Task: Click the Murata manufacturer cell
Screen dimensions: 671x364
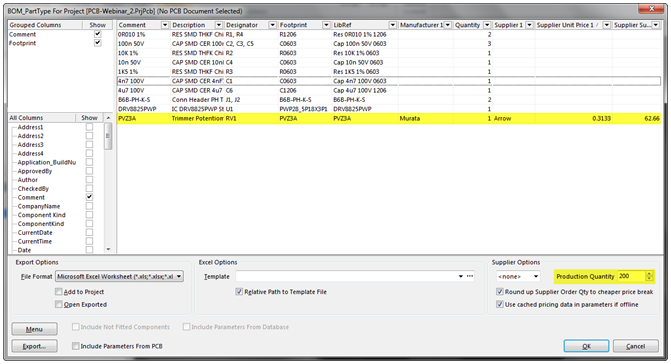Action: (x=425, y=118)
